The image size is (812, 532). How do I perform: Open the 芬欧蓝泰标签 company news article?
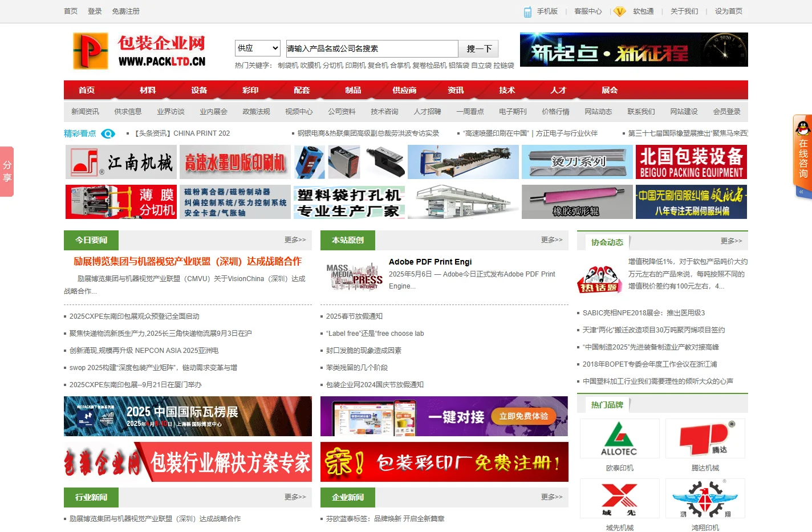click(x=385, y=519)
